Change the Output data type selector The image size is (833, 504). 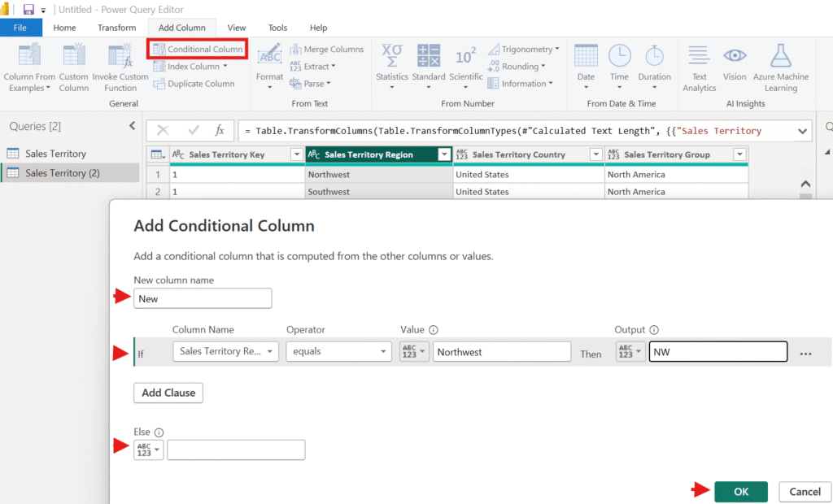click(630, 351)
